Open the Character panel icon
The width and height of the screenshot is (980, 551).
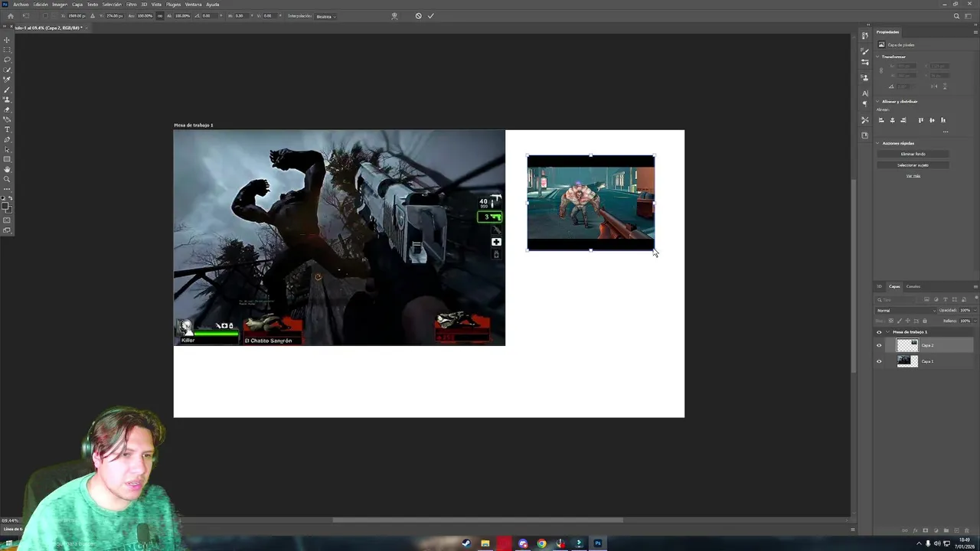865,93
